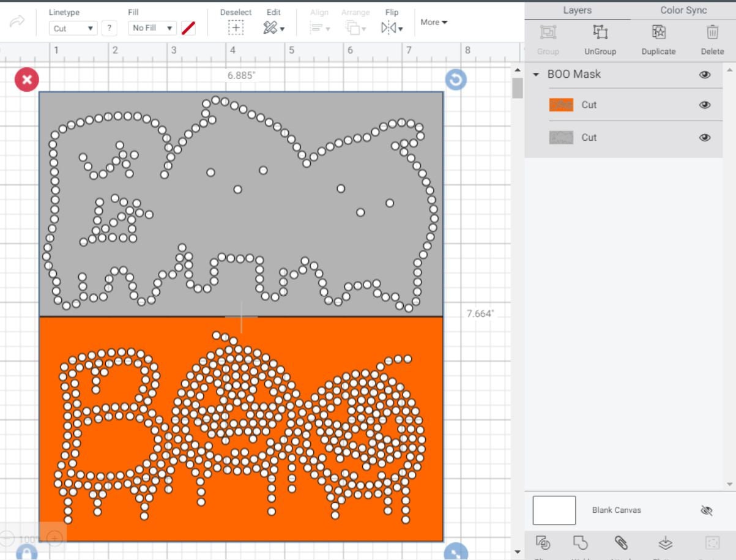Viewport: 736px width, 560px height.
Task: Delete the selection using the trash icon
Action: pyautogui.click(x=712, y=31)
